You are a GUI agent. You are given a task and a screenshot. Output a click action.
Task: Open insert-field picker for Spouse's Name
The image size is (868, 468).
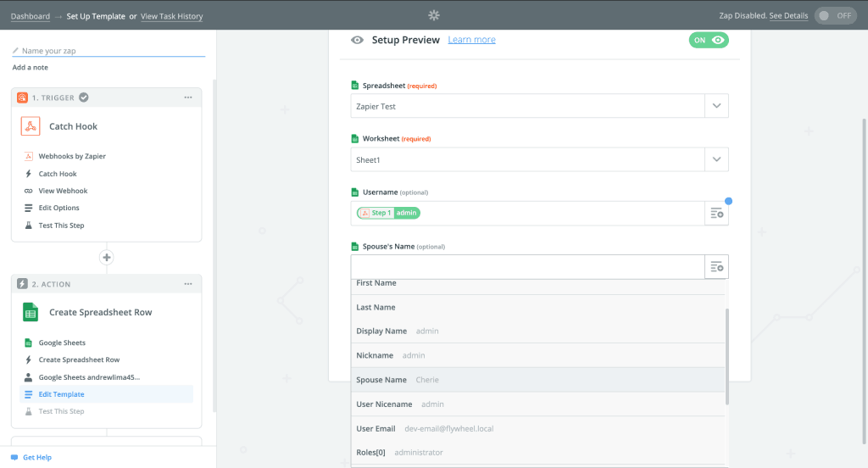coord(716,267)
